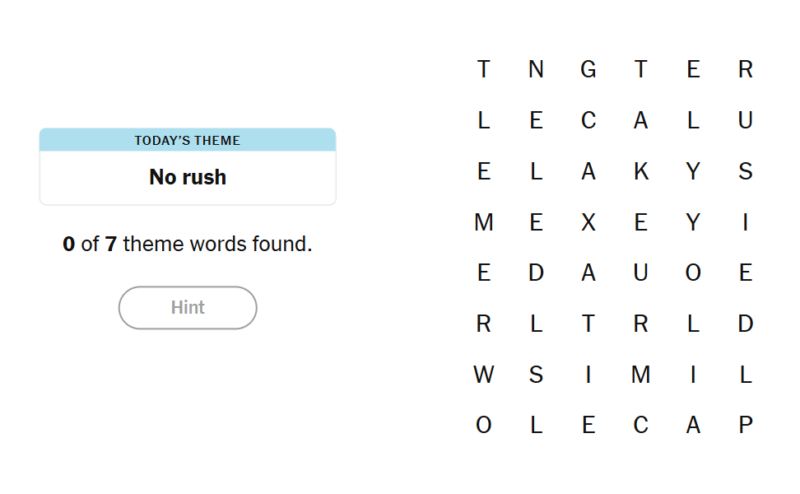Tap the letter P in the grid
The height and width of the screenshot is (494, 800).
click(x=745, y=425)
